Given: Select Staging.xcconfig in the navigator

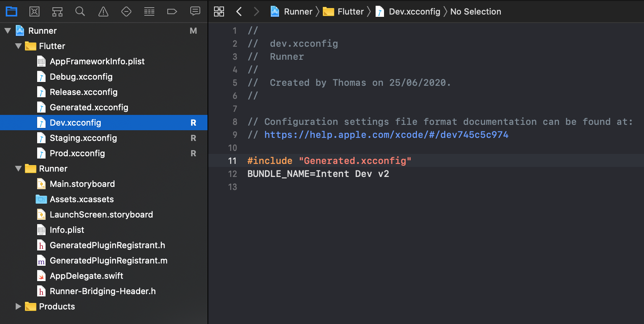Looking at the screenshot, I should pyautogui.click(x=83, y=138).
